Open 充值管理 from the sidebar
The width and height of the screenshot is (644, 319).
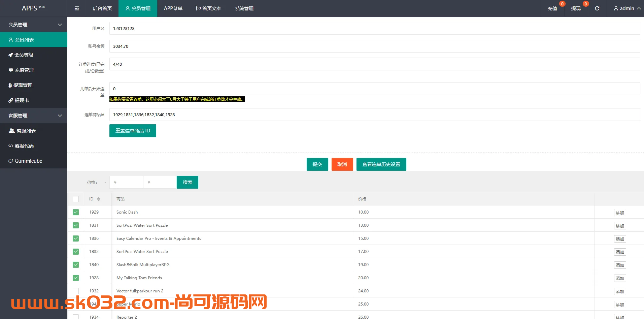pyautogui.click(x=24, y=70)
